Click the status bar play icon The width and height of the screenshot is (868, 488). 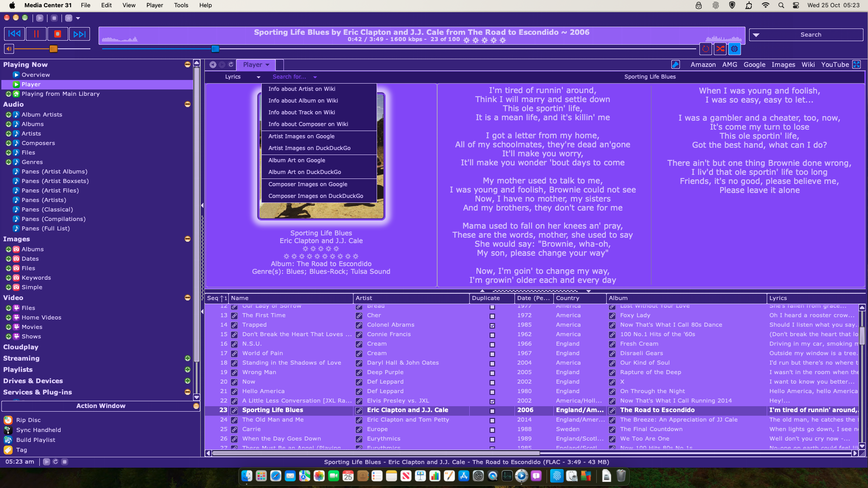47,462
